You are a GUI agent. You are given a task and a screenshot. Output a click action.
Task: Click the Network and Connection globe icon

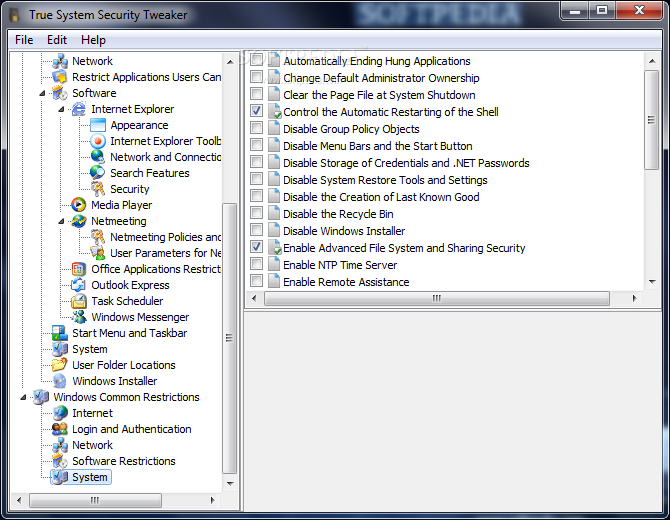98,157
